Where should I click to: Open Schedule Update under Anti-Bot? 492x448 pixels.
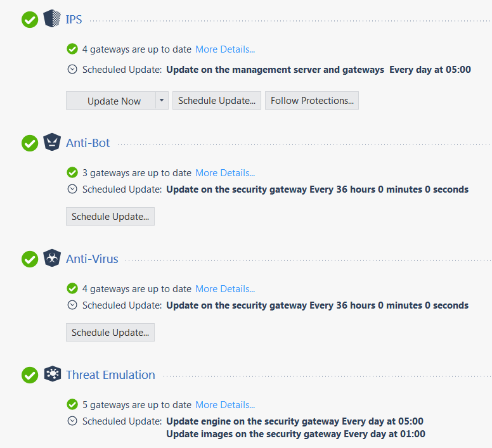[x=110, y=216]
